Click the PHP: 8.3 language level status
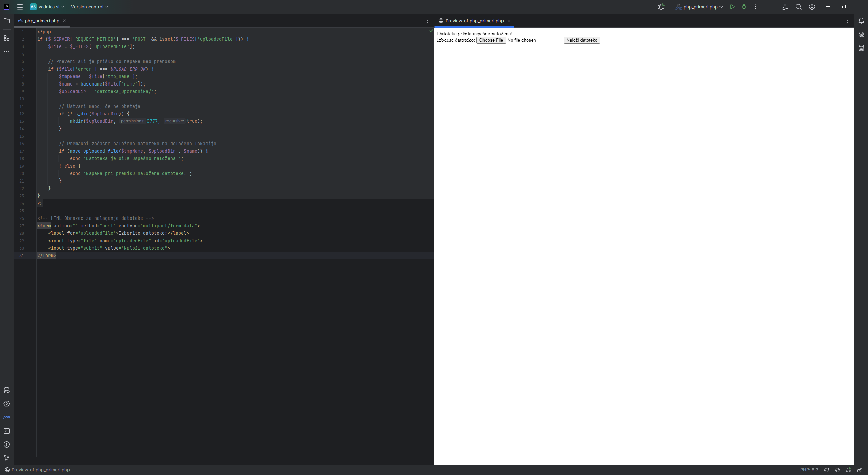Viewport: 868px width, 475px height. pos(809,470)
